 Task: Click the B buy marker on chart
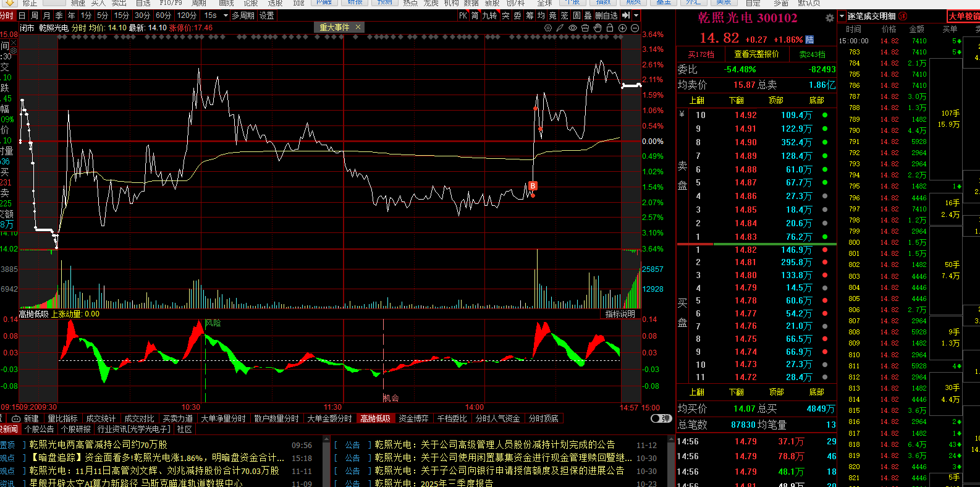pos(533,185)
